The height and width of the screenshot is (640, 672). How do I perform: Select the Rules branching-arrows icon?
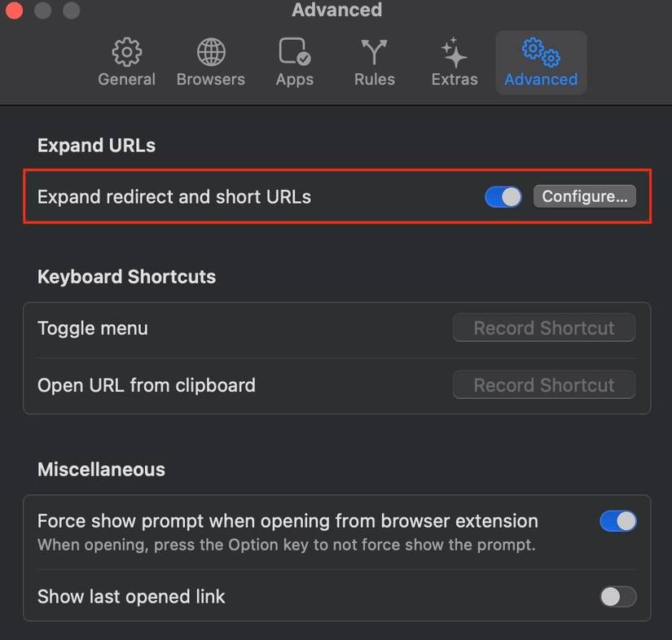tap(374, 50)
